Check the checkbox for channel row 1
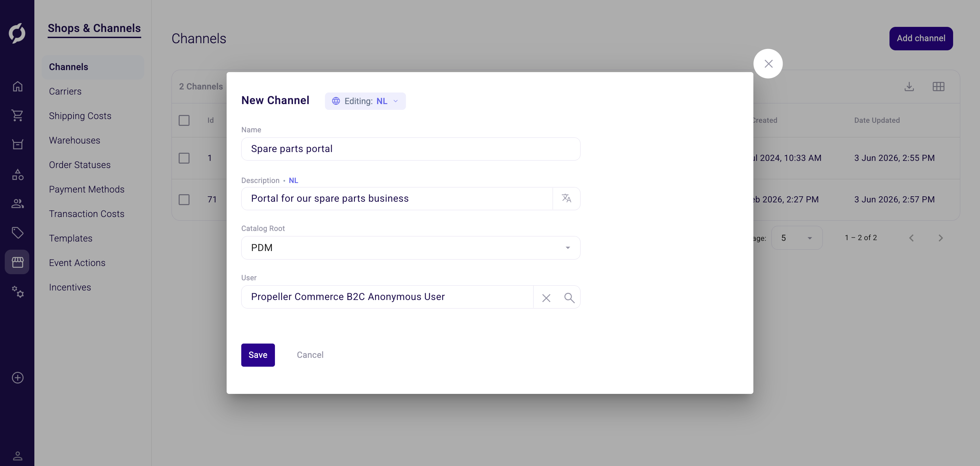This screenshot has height=466, width=980. (184, 158)
